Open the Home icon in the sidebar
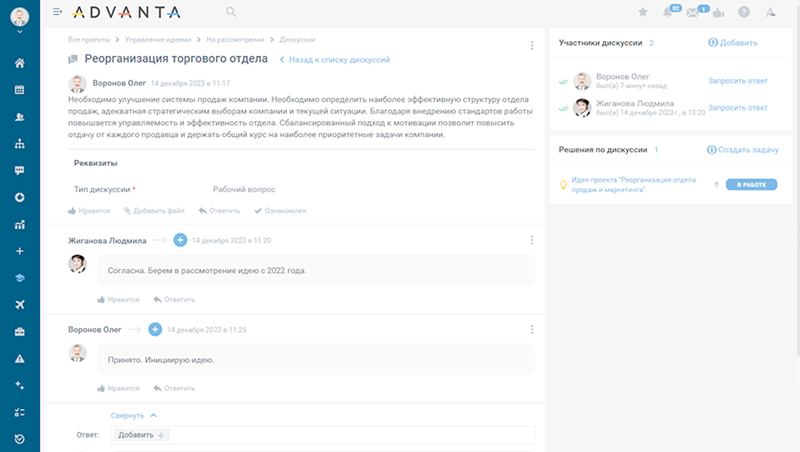The image size is (800, 452). point(20,63)
